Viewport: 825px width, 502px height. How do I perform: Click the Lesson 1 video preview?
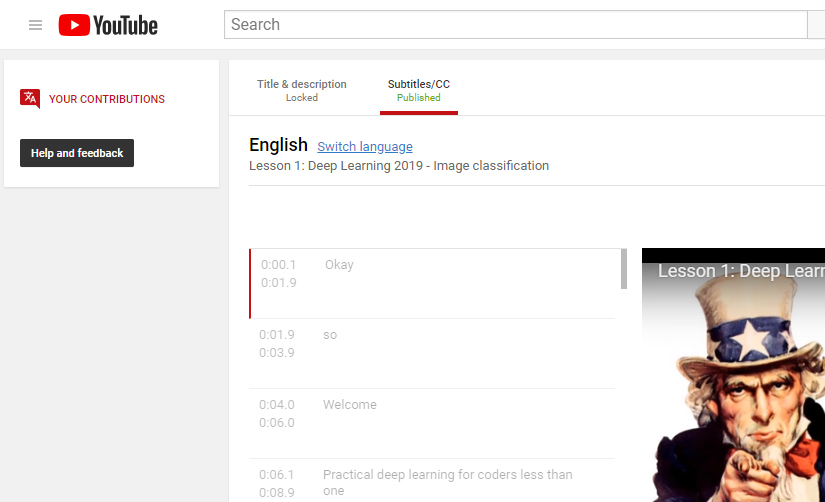[x=733, y=375]
